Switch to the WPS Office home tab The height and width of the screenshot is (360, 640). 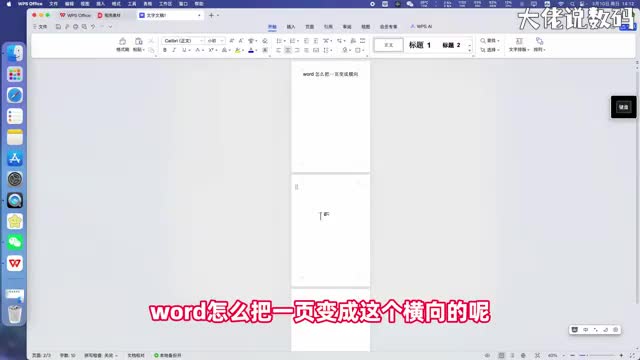(76, 15)
